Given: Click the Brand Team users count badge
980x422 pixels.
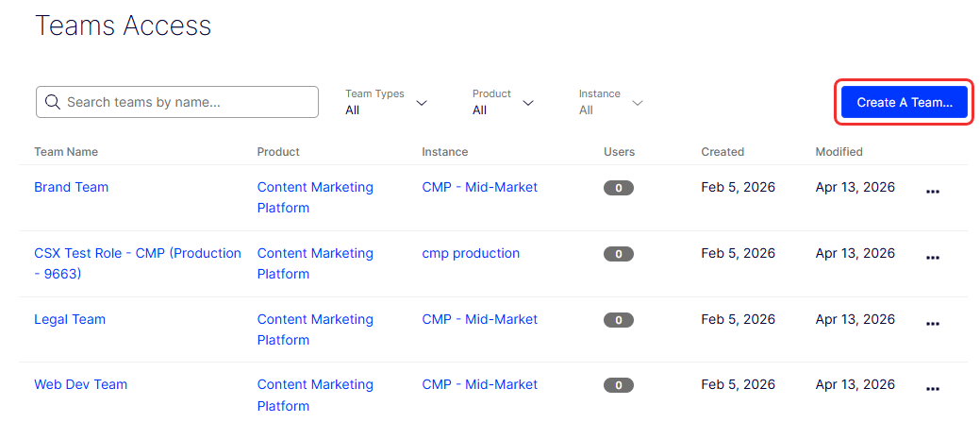Looking at the screenshot, I should (x=618, y=188).
